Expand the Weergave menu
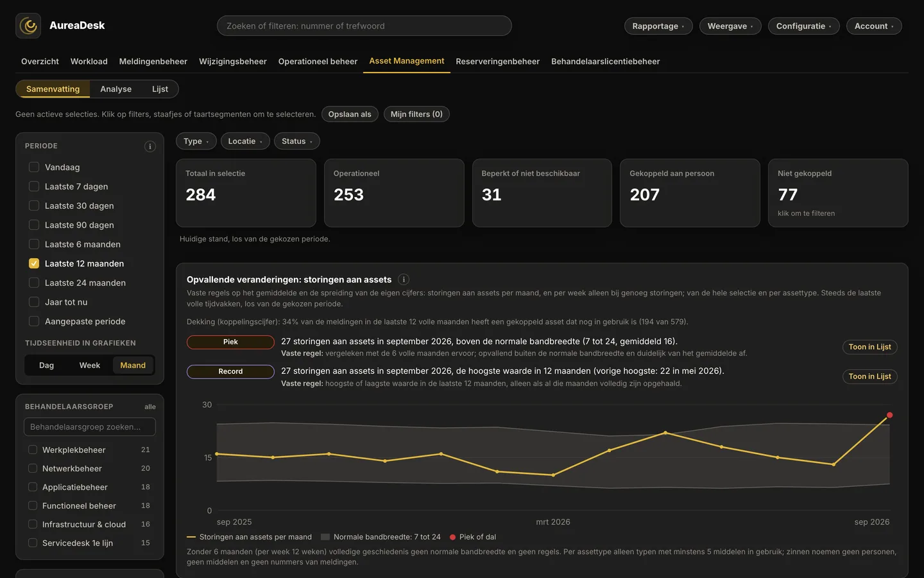 (730, 26)
